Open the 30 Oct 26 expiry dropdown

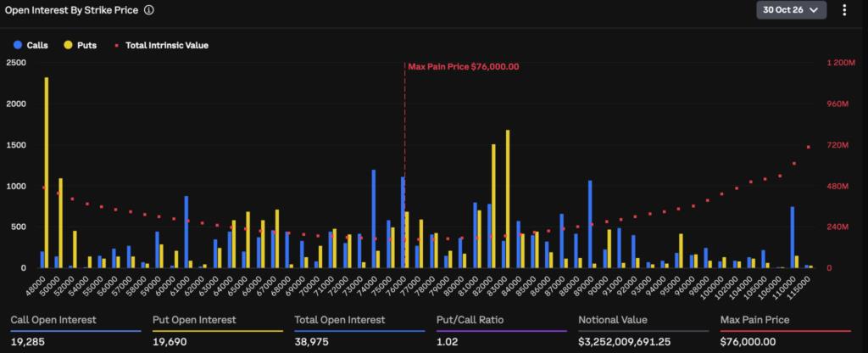(791, 10)
